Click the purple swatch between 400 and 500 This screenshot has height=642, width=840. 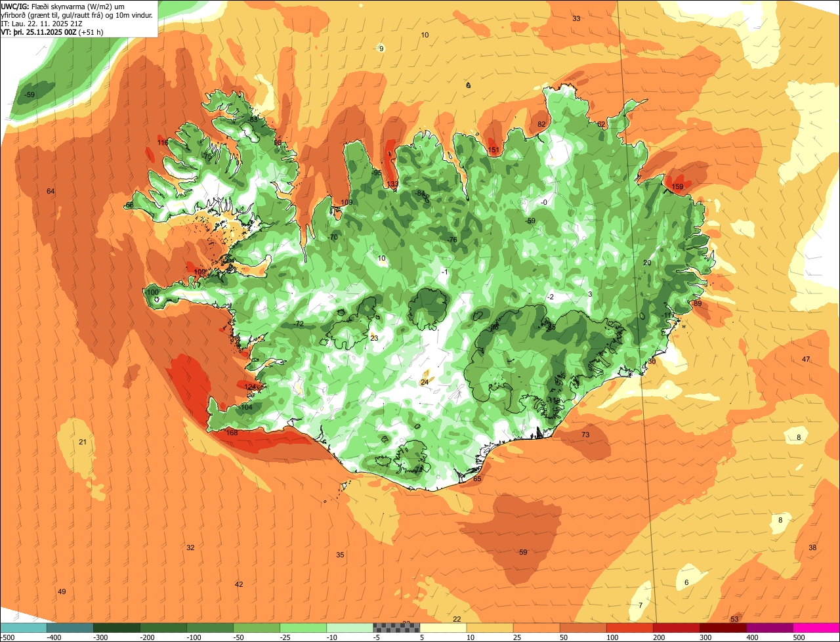(769, 628)
